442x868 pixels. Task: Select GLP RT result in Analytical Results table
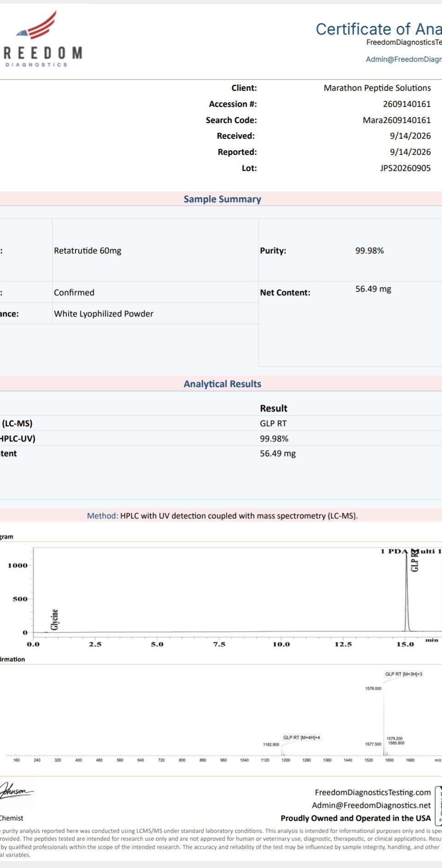273,423
